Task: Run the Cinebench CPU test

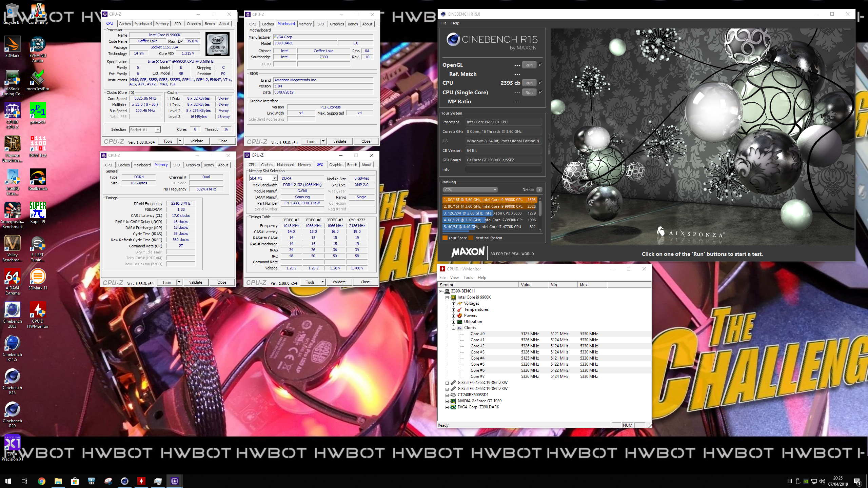Action: pos(529,83)
